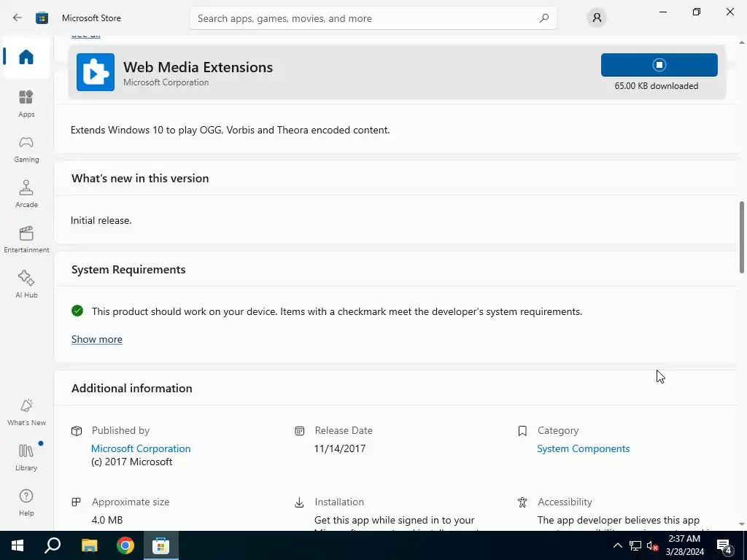Image resolution: width=747 pixels, height=560 pixels.
Task: Click scrollbar down arrow
Action: coord(742,524)
